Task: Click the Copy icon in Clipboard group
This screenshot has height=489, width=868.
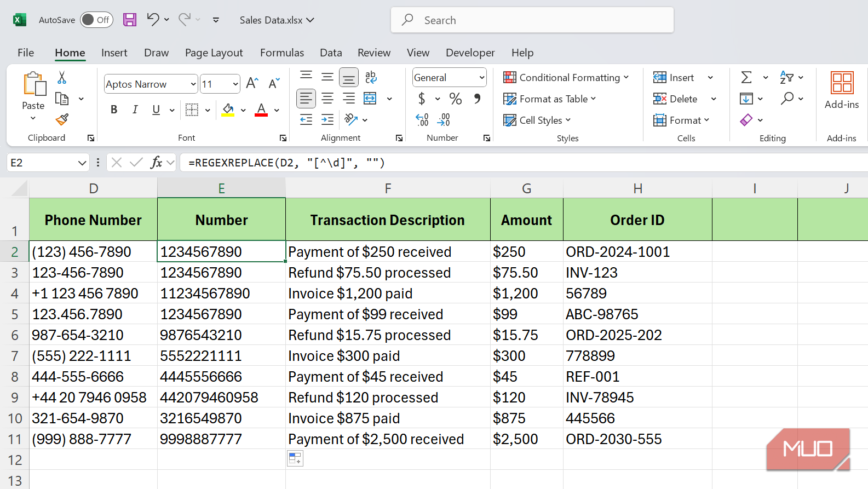Action: [x=62, y=99]
